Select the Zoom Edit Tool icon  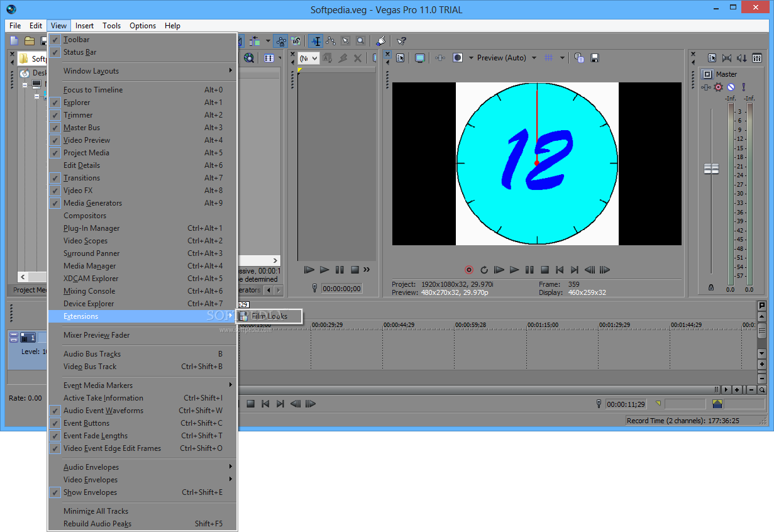tap(360, 41)
